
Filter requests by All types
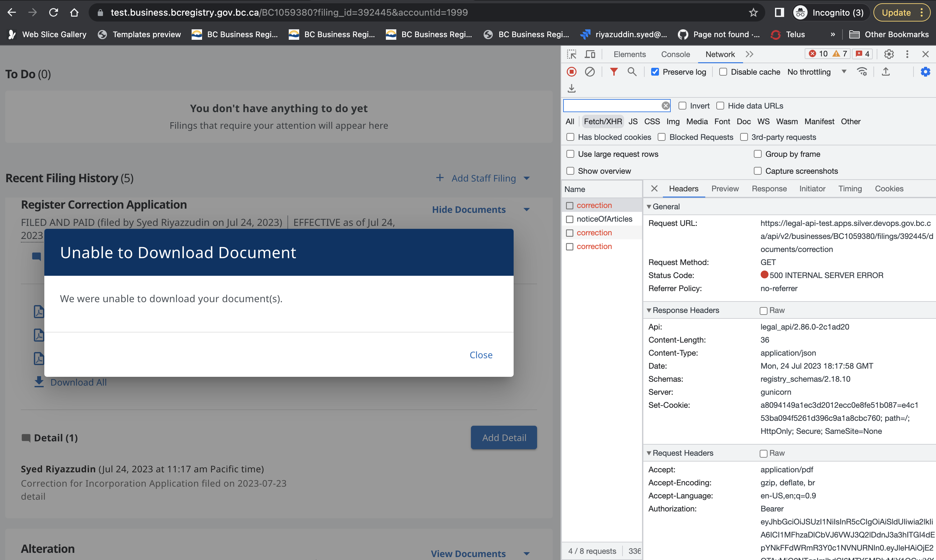570,122
